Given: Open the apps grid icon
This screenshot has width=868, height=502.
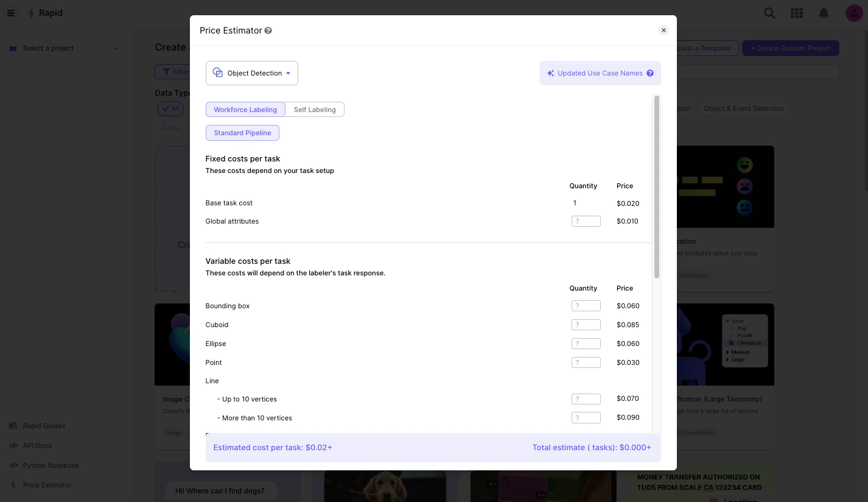Looking at the screenshot, I should tap(796, 13).
